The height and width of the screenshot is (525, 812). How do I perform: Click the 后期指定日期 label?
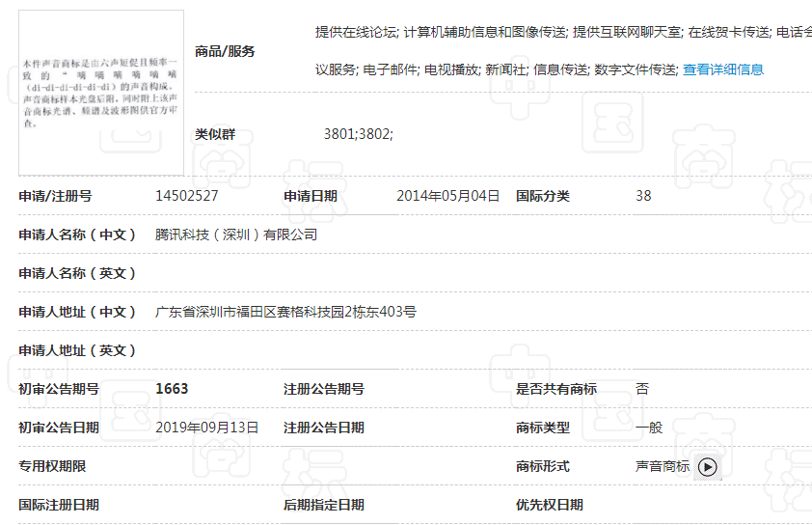[x=324, y=505]
